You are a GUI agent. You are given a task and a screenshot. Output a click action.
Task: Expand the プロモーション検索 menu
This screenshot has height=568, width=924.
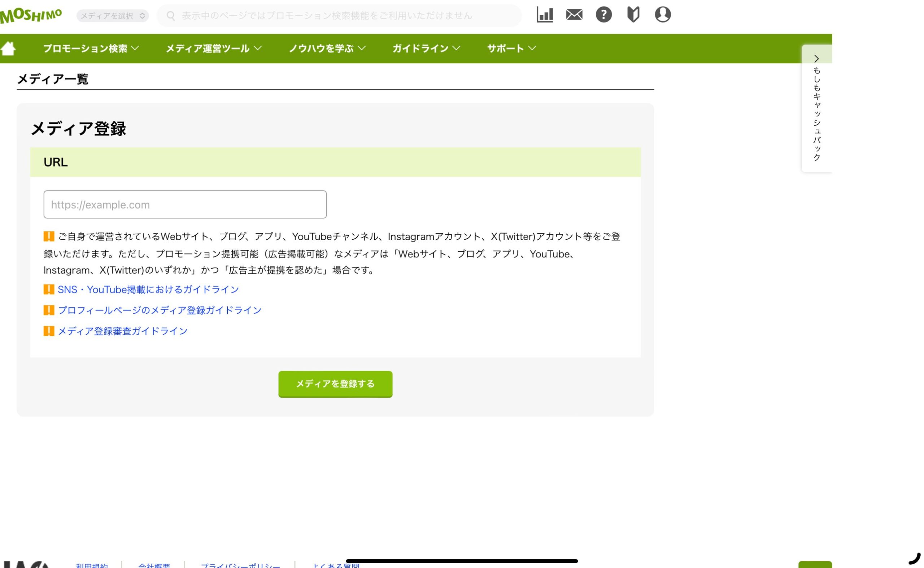click(x=91, y=48)
